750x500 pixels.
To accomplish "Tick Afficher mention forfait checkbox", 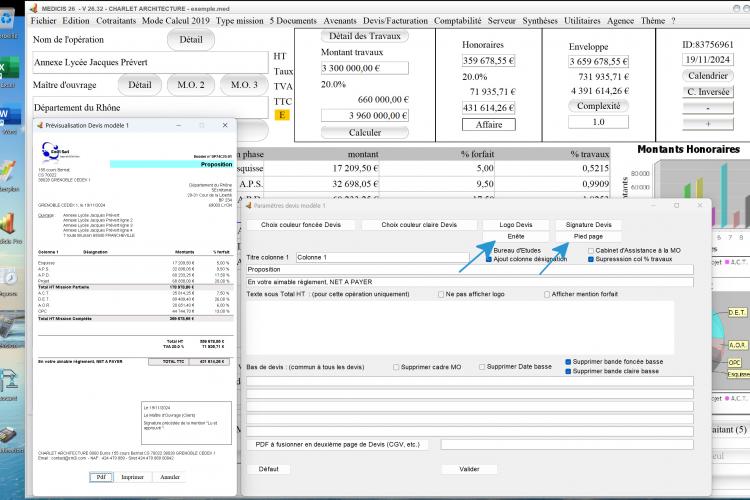I will (x=547, y=294).
